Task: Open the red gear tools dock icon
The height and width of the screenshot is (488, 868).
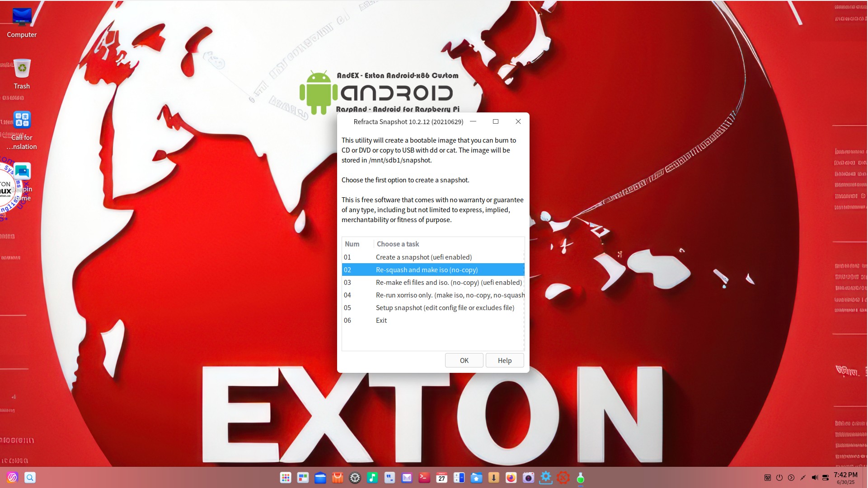Action: click(563, 478)
